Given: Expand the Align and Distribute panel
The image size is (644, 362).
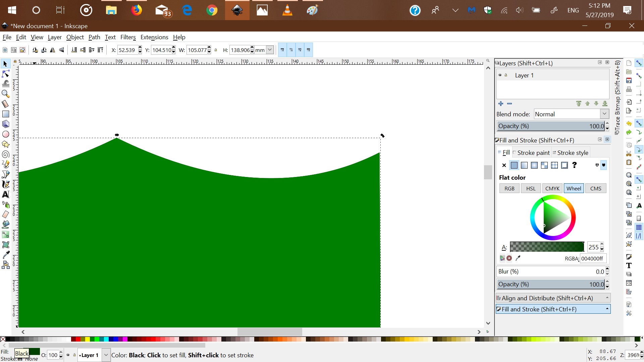Looking at the screenshot, I should click(553, 298).
